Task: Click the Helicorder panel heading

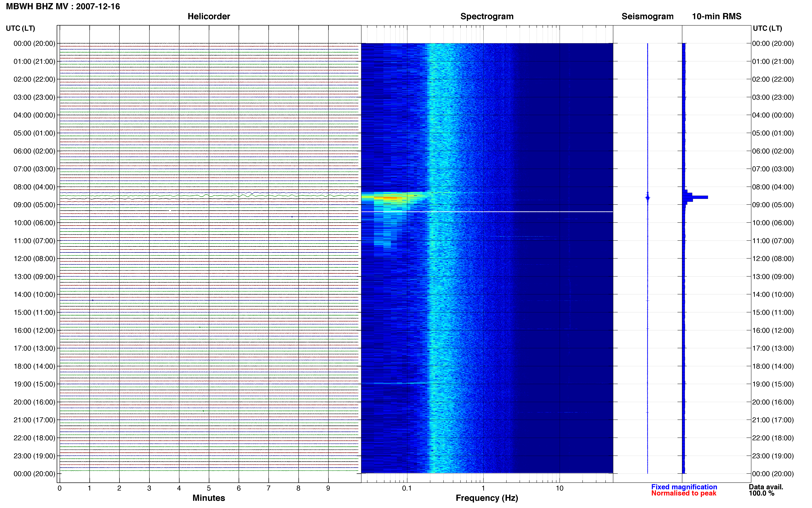Action: click(x=208, y=16)
